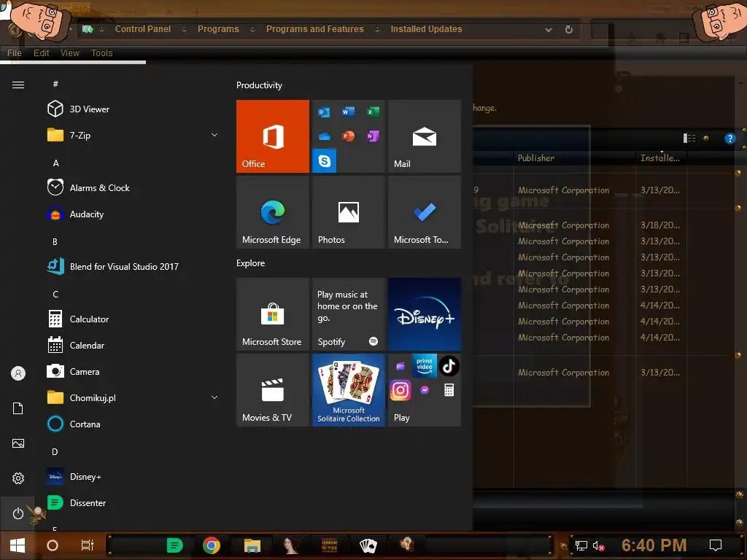Open Prime Video in the Play tile
The height and width of the screenshot is (560, 747).
coord(425,365)
